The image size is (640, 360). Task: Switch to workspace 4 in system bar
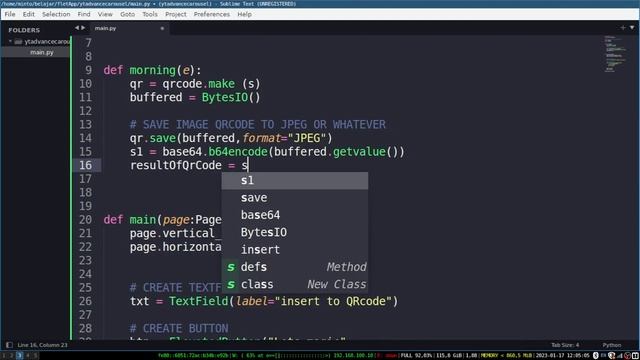[x=27, y=356]
